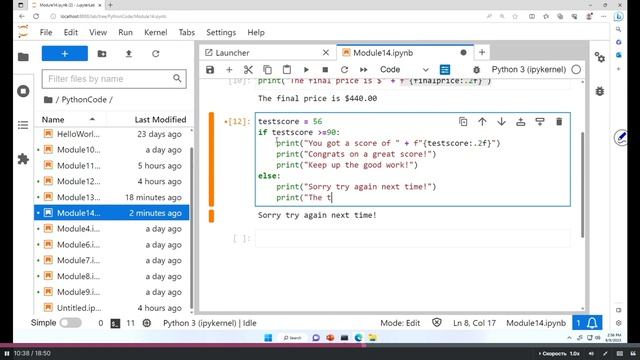Close the Launcher tab
Image resolution: width=640 pixels, height=360 pixels.
pos(326,53)
